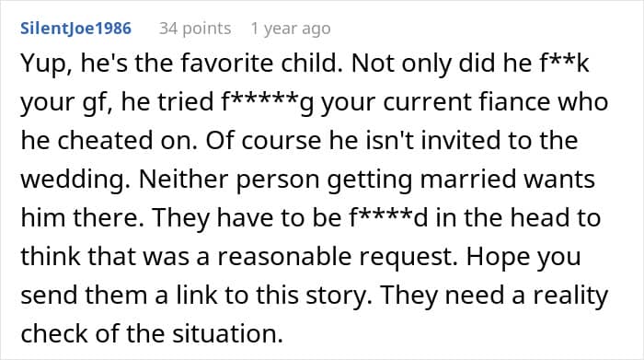
Task: Click the 34 points score label
Action: [195, 29]
